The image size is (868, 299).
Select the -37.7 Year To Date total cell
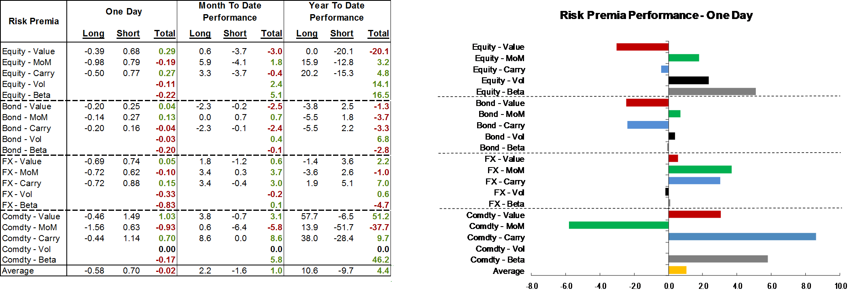pos(379,227)
